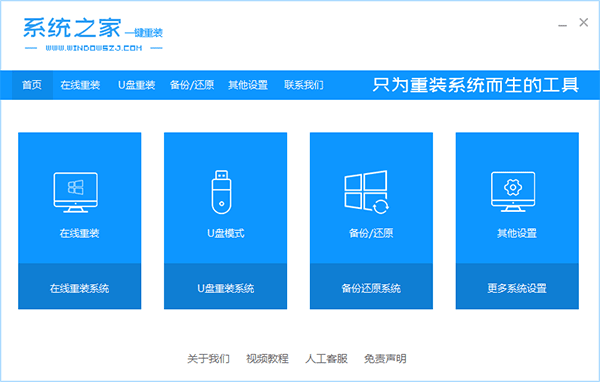
Task: View the 免责声明 link
Action: pos(385,359)
